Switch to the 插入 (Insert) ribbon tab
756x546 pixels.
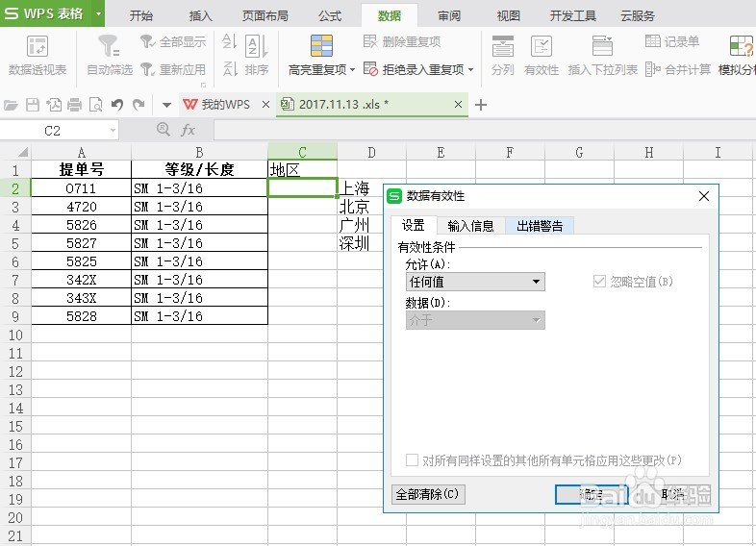click(x=201, y=16)
